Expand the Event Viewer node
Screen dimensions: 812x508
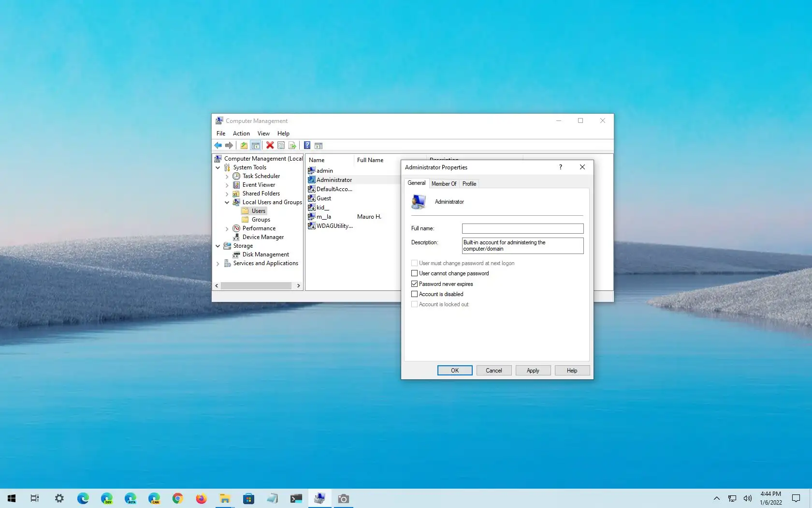227,185
